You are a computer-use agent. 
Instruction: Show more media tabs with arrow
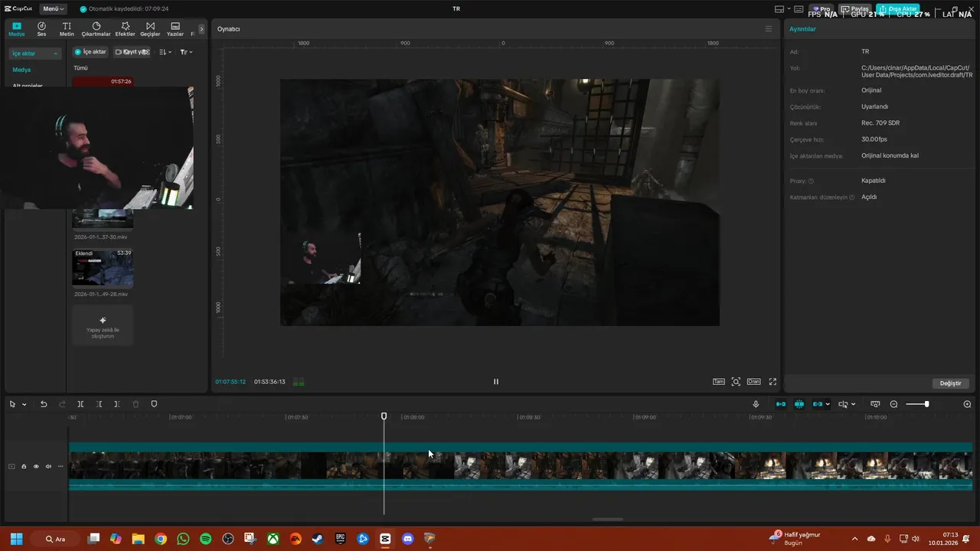click(x=201, y=29)
